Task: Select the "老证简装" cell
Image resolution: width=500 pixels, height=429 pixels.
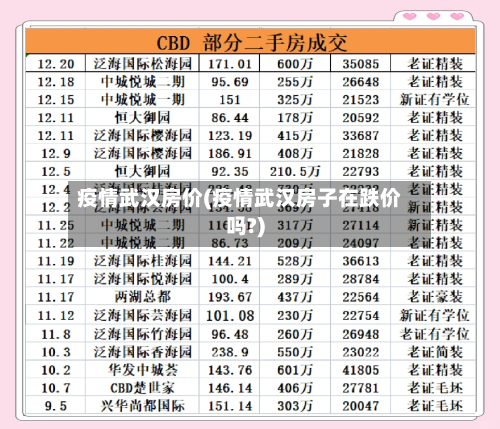Action: [x=435, y=352]
